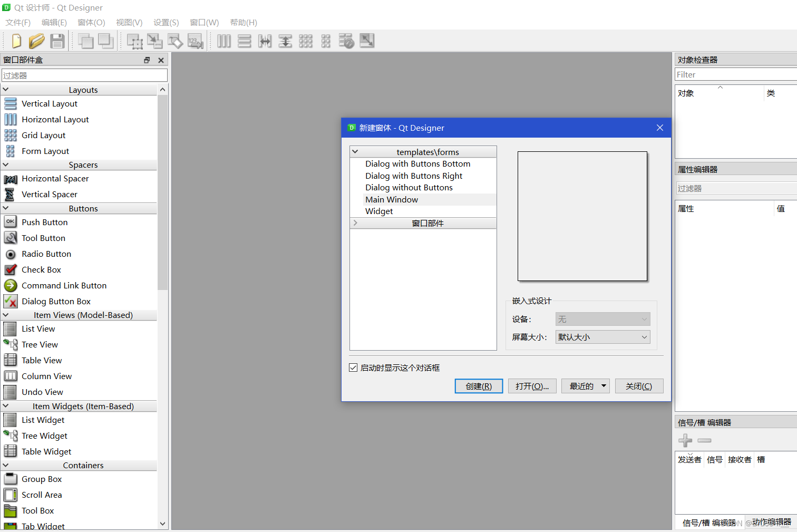Click the Horizontal Spacer widget icon
Viewport: 797px width, 532px height.
(11, 179)
